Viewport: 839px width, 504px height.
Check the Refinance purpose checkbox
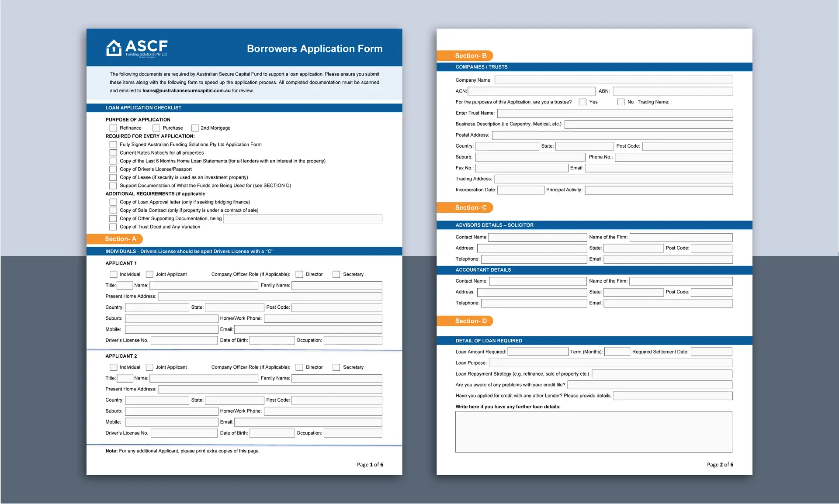[x=113, y=128]
